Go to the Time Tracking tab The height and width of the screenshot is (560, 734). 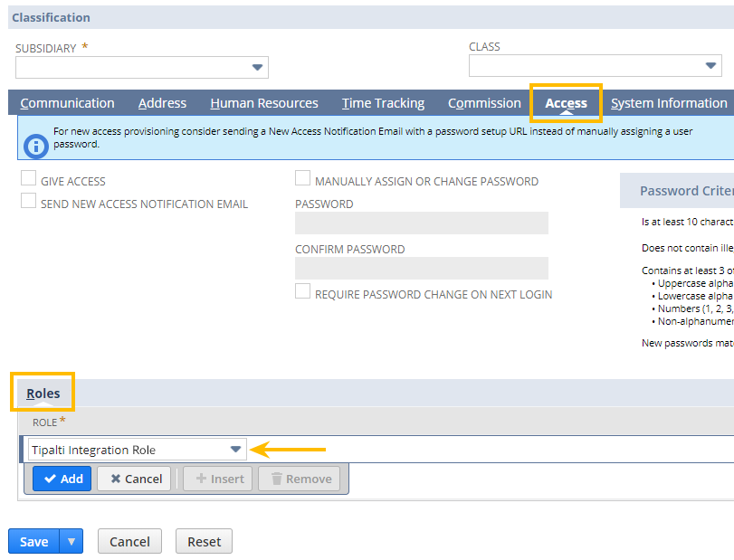tap(383, 103)
